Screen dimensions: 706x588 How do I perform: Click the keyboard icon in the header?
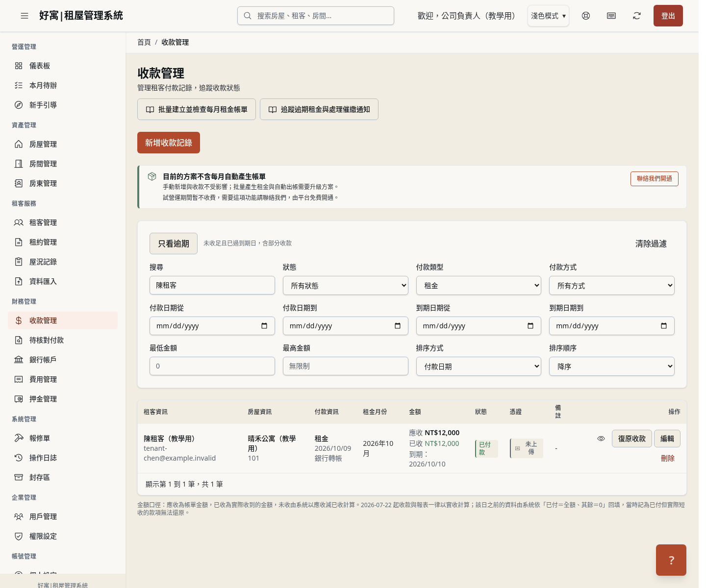point(611,16)
